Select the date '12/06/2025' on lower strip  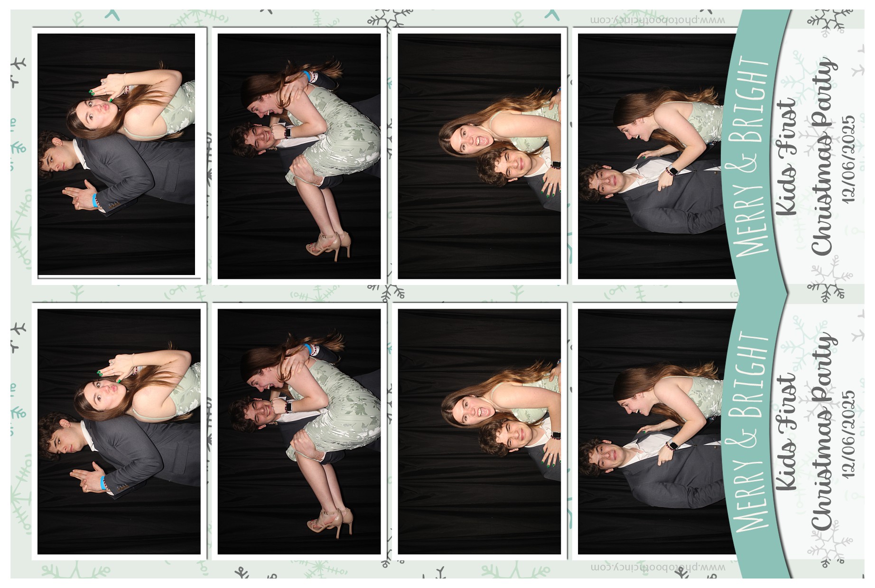point(849,433)
